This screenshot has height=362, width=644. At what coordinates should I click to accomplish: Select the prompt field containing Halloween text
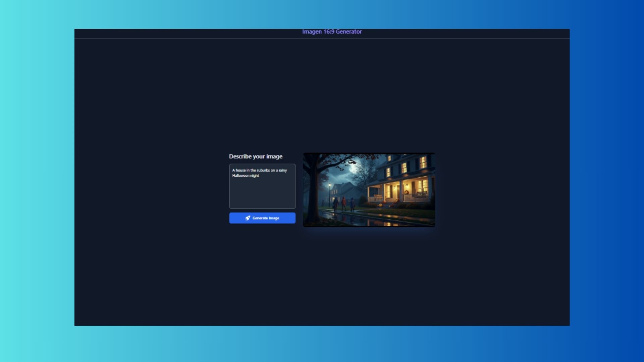(x=262, y=186)
